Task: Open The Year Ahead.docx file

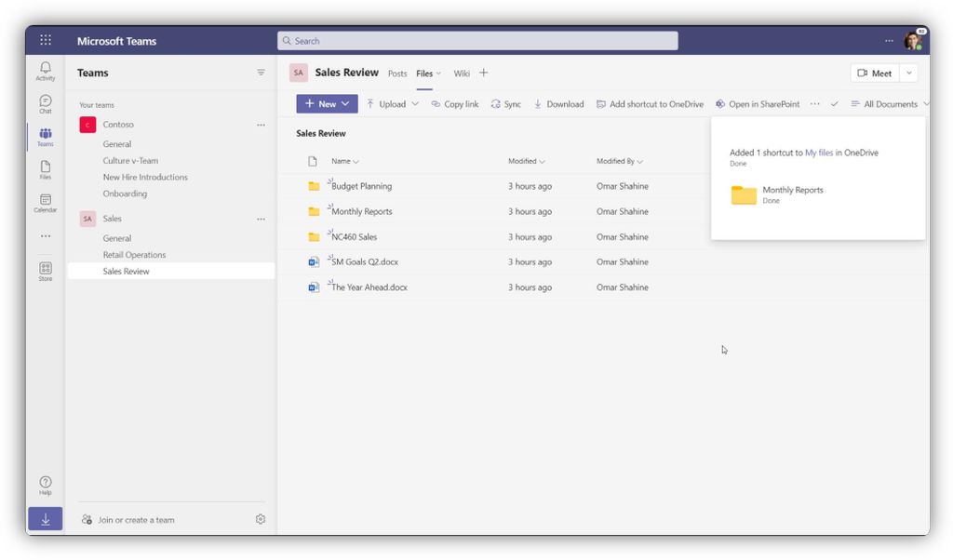Action: coord(369,287)
